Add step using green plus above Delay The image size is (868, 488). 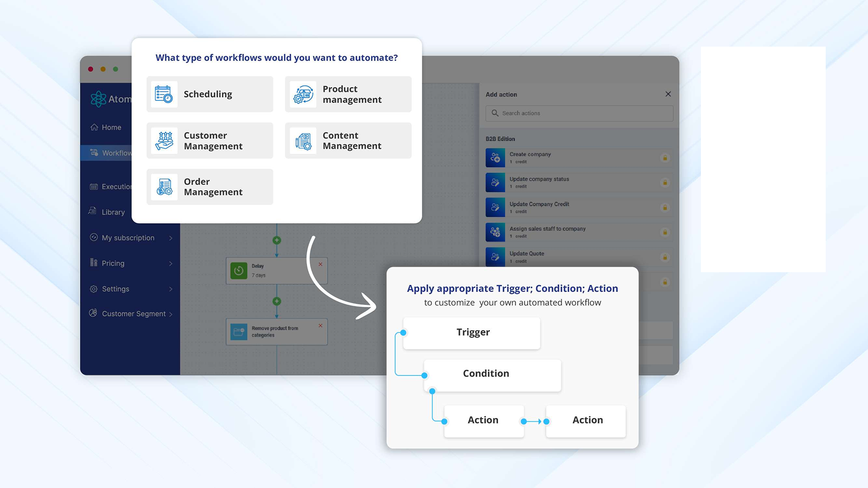coord(277,240)
